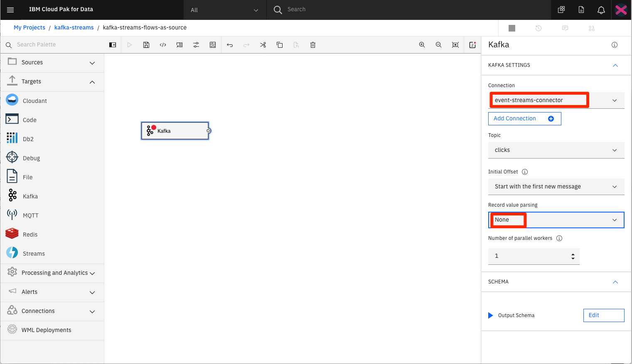Save the flow with the floppy disk icon
The width and height of the screenshot is (632, 364).
pos(146,45)
